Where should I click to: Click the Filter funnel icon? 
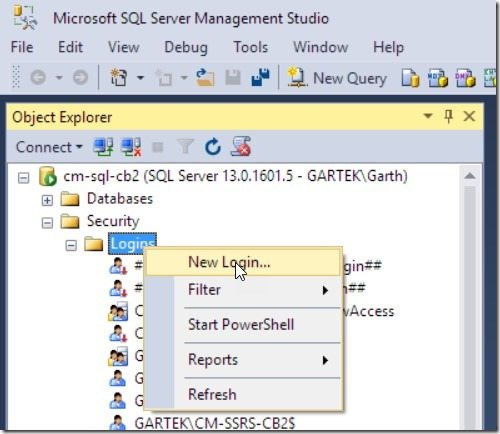185,147
